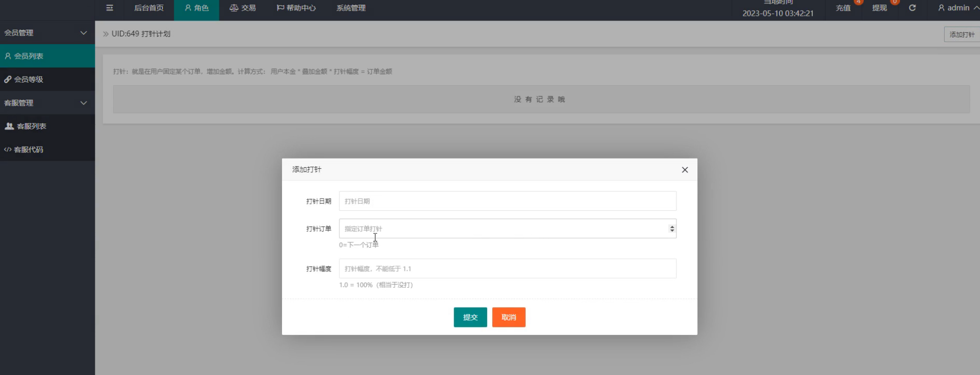Viewport: 980px width, 375px height.
Task: Select 会员列表 in the sidebar
Action: (29, 56)
